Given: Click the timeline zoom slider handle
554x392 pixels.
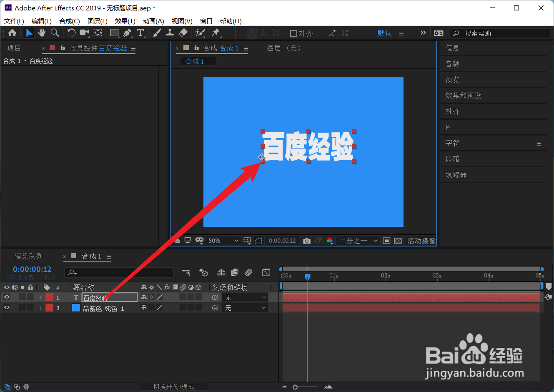Looking at the screenshot, I should 295,387.
